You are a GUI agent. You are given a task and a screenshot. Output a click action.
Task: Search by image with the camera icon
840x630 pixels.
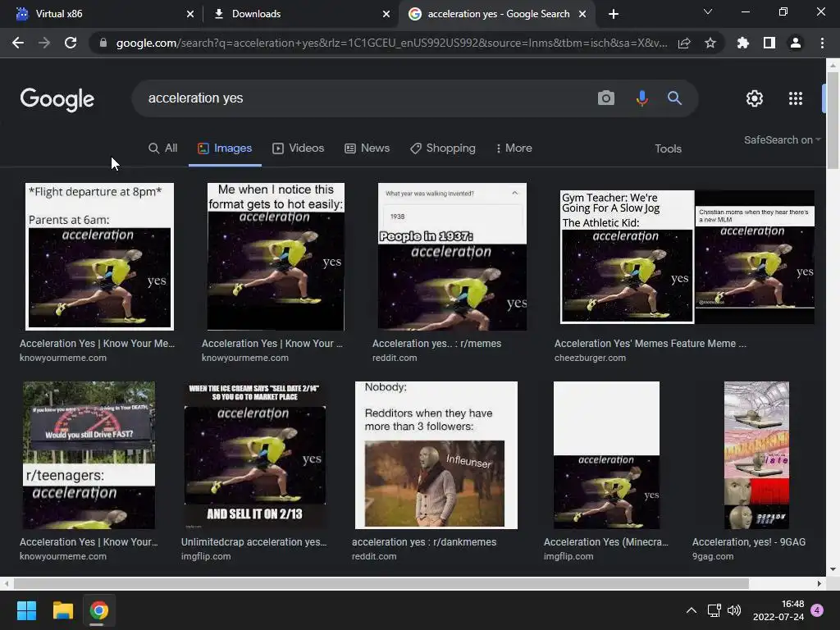tap(606, 98)
